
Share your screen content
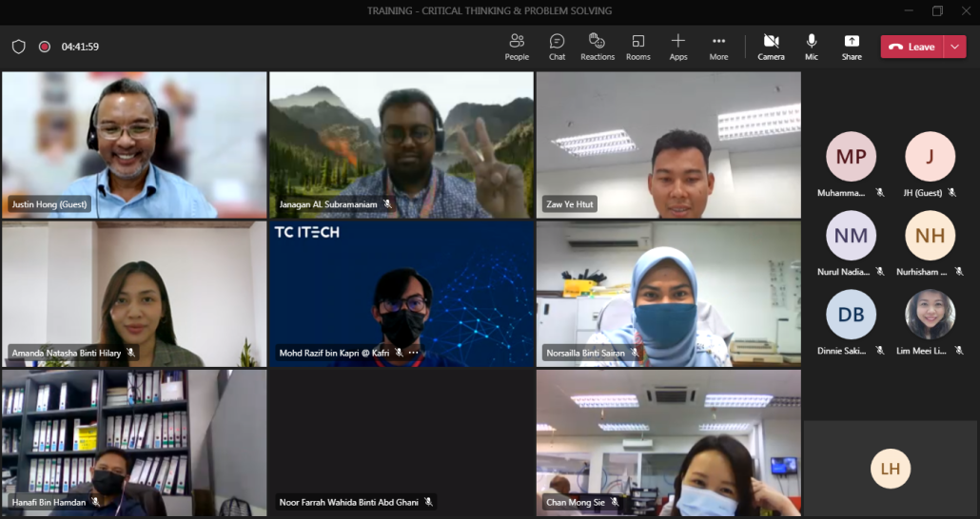coord(852,47)
